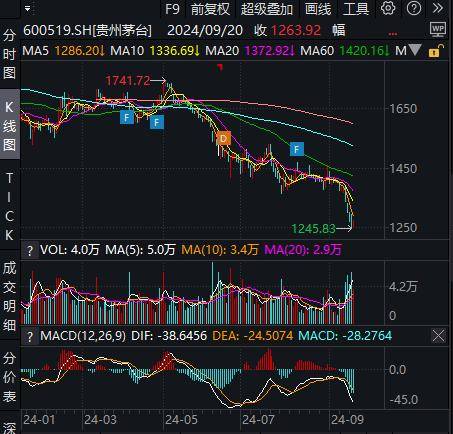453x434 pixels.
Task: Click the 超级叠加 button
Action: 267,9
